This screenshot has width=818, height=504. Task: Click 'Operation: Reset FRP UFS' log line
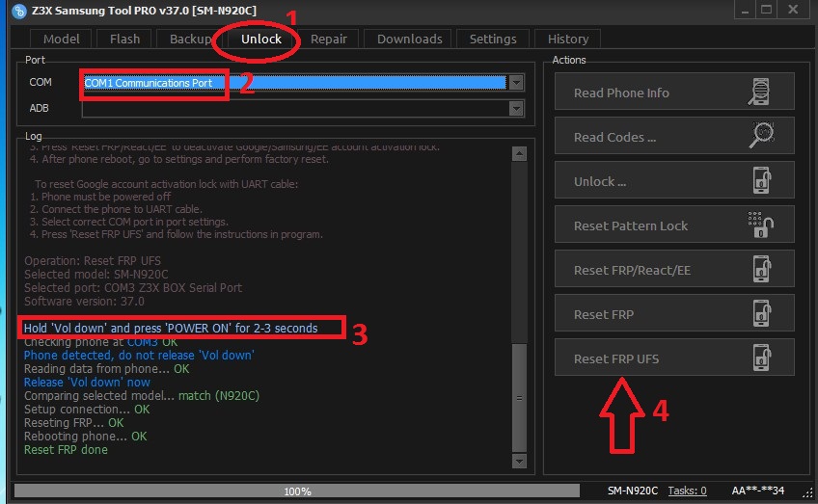pos(93,260)
